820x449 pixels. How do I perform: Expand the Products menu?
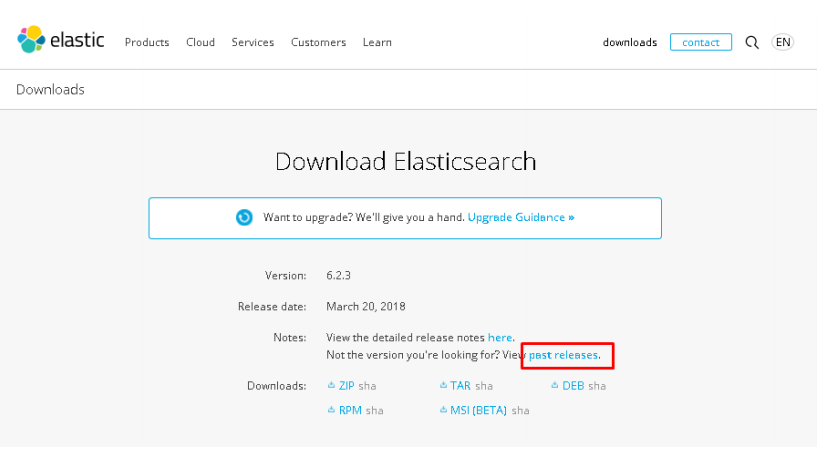coord(147,42)
